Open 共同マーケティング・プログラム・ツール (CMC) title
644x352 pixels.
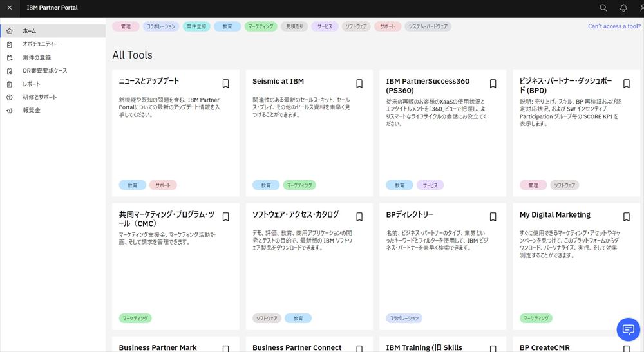(167, 219)
